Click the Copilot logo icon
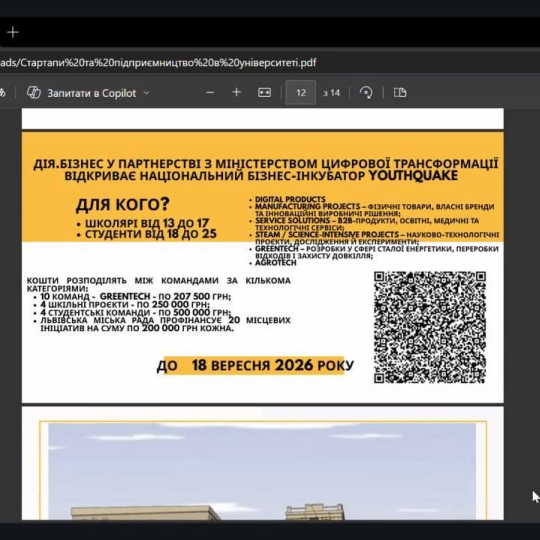Image resolution: width=540 pixels, height=540 pixels. 34,93
